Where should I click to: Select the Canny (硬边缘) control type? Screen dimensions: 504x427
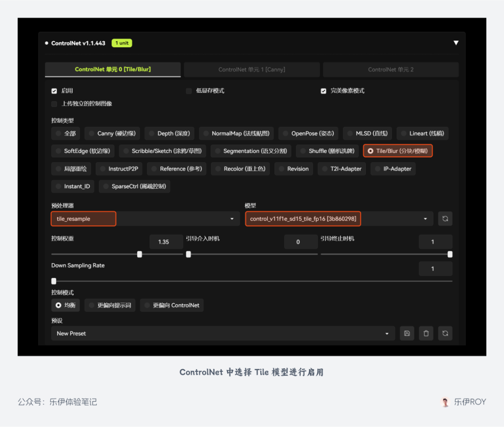(112, 134)
